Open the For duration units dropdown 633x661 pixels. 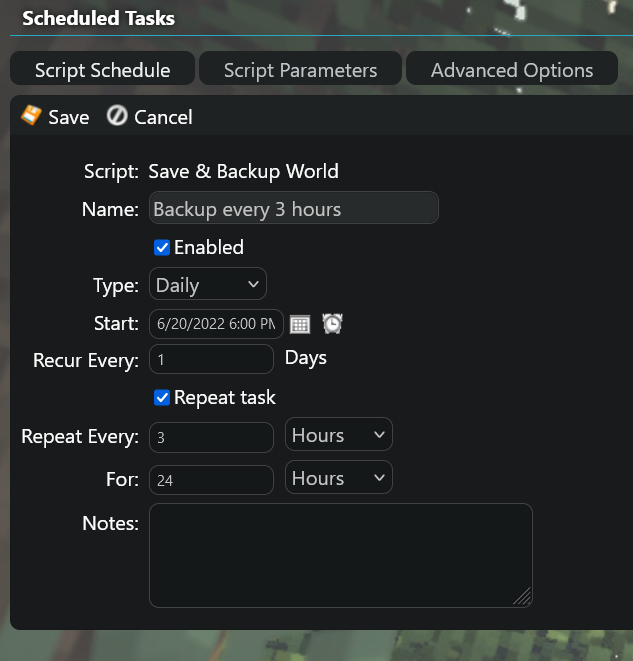point(339,479)
